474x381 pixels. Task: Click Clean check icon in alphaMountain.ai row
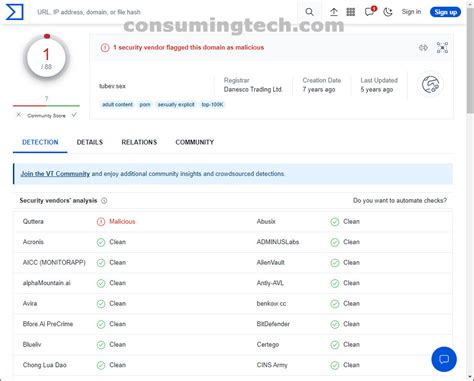pos(101,283)
